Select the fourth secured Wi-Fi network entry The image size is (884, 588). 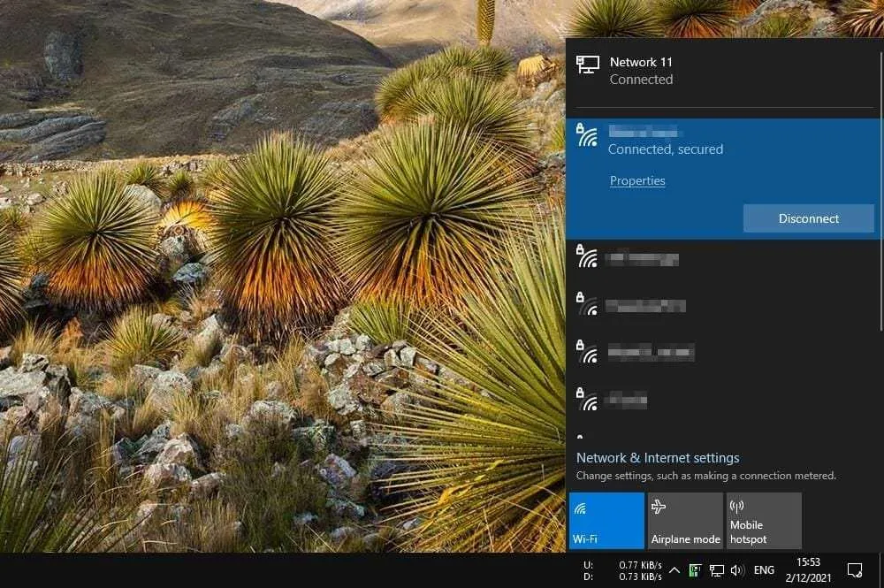click(x=724, y=352)
